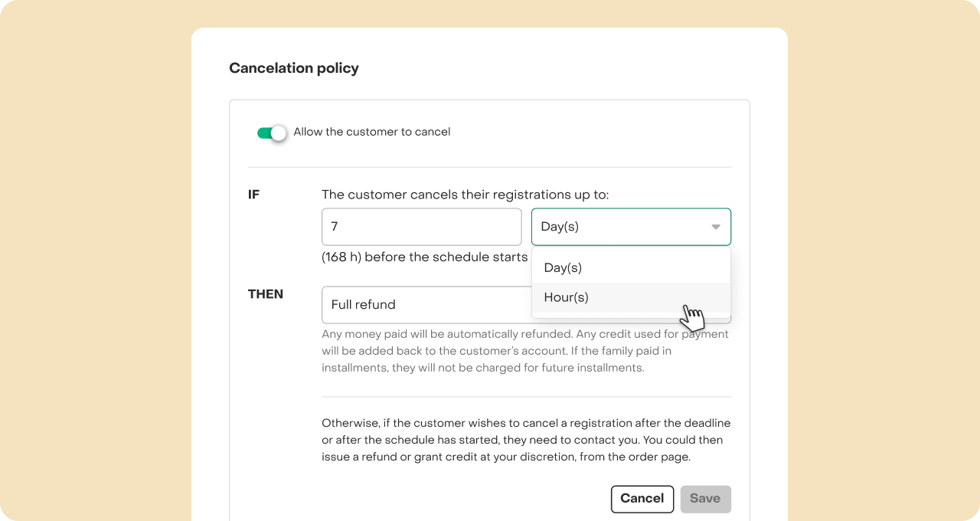980x521 pixels.
Task: Click the gray arrow in the Day(s) dropdown
Action: point(716,228)
